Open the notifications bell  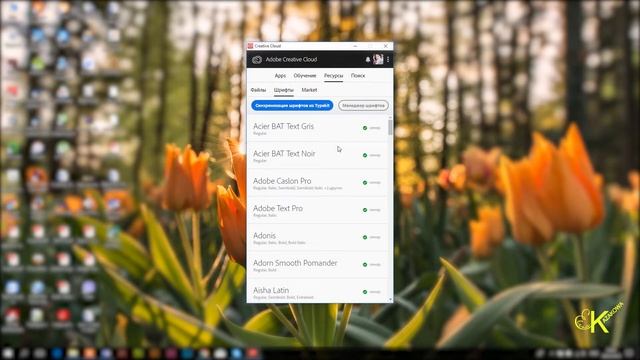367,60
